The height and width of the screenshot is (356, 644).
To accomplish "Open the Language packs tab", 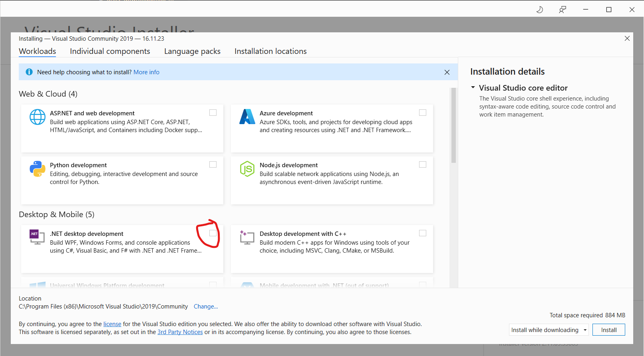I will point(192,51).
